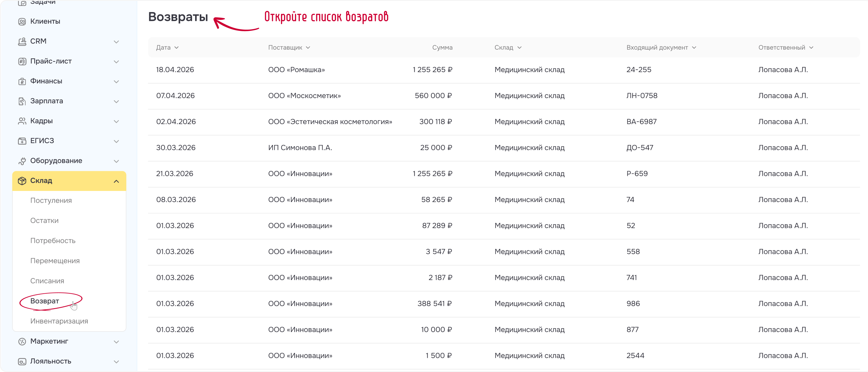Open Поставщик column filter
Screen dimensions: 868x372
[289, 48]
